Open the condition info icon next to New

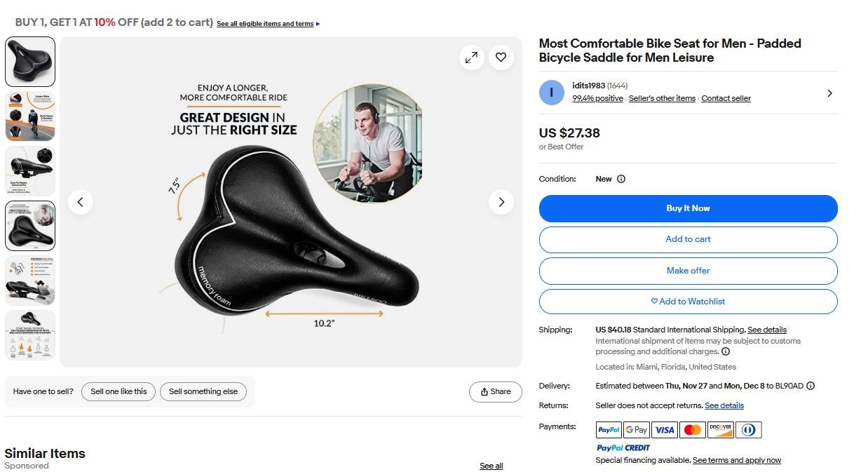(621, 179)
